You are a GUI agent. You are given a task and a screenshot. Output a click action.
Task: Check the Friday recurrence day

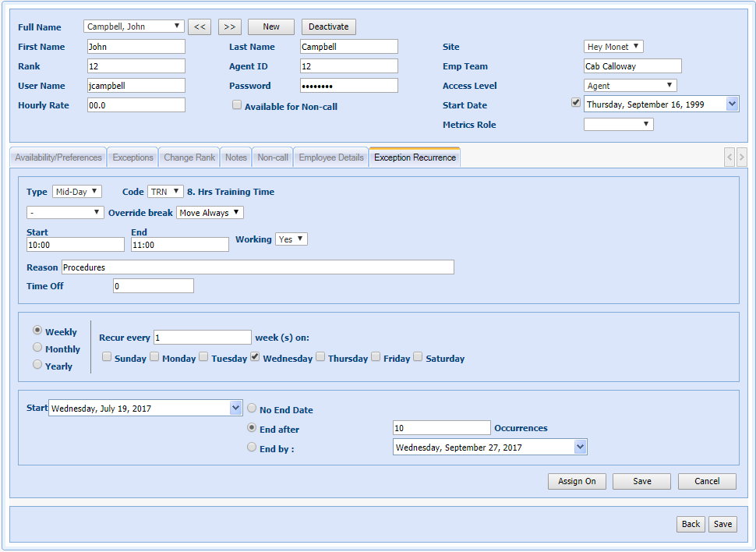(x=376, y=357)
